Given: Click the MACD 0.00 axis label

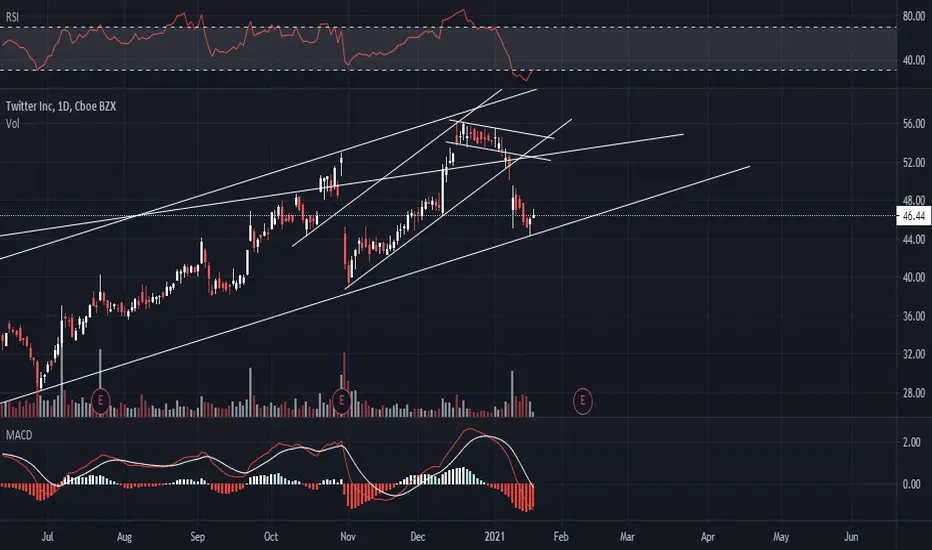Looking at the screenshot, I should click(912, 485).
